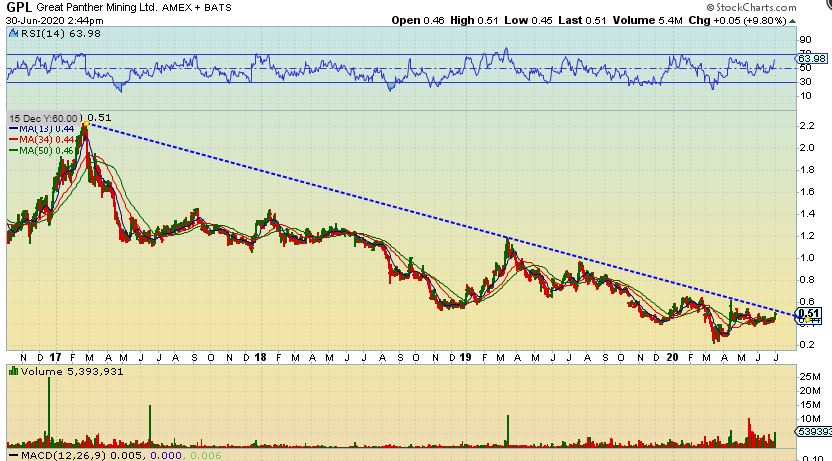Screen dimensions: 832x461
Task: Click the 63.98 RSI value tag on right axis
Action: pyautogui.click(x=811, y=58)
